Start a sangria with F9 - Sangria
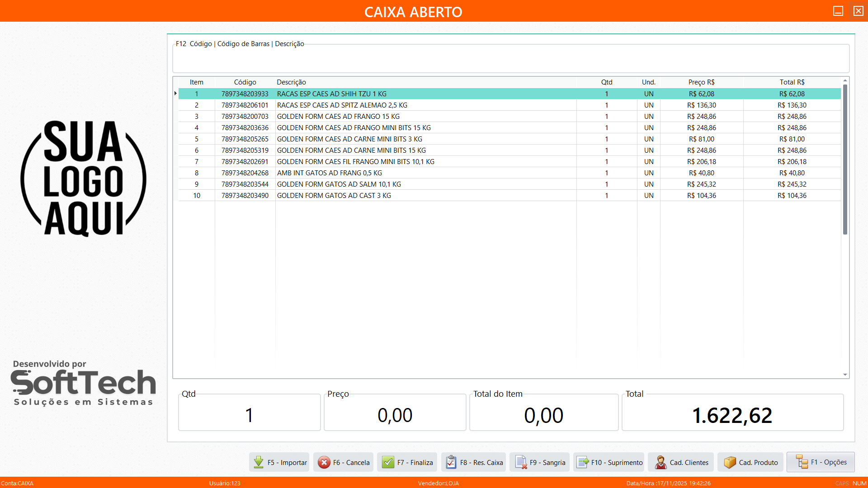This screenshot has width=868, height=488. click(539, 462)
